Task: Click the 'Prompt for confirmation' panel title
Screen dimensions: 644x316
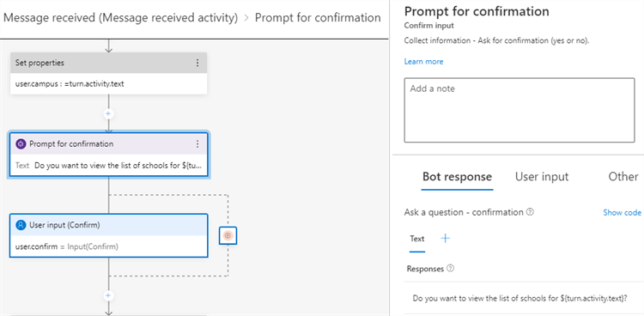Action: coord(477,11)
